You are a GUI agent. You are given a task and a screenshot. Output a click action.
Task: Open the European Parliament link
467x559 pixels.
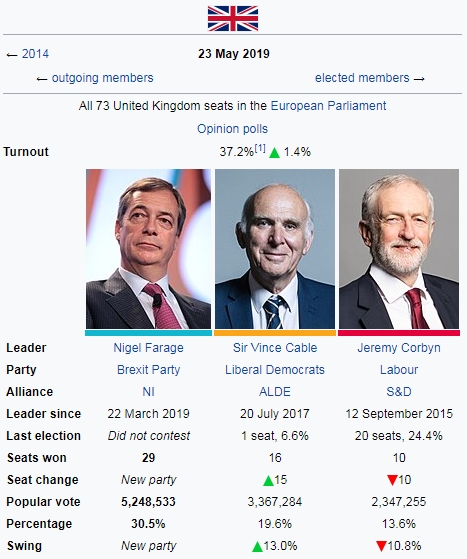tap(328, 106)
